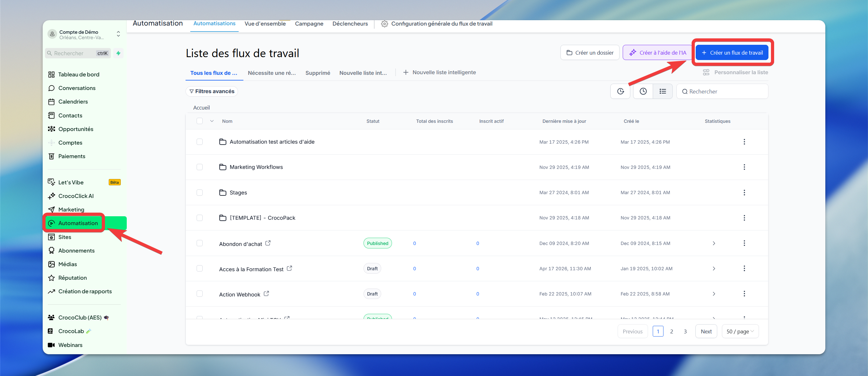Open Marketing paper plane icon
This screenshot has height=376, width=868.
(x=51, y=209)
